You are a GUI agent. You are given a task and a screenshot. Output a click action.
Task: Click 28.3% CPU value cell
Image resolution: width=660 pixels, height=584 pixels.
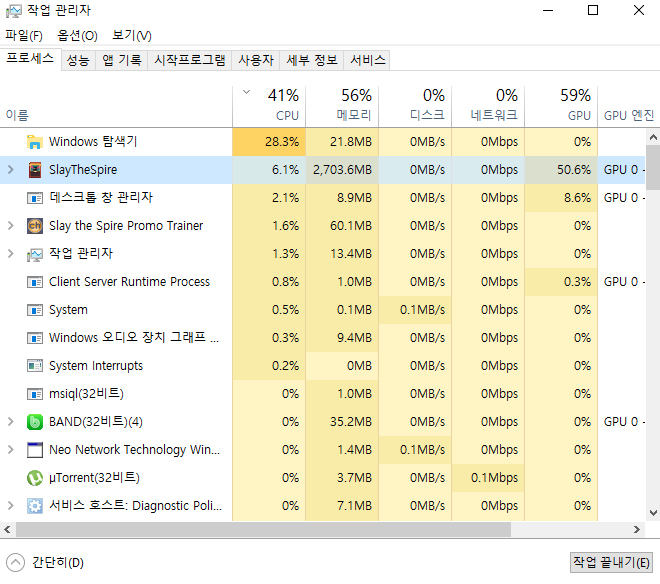pos(269,142)
